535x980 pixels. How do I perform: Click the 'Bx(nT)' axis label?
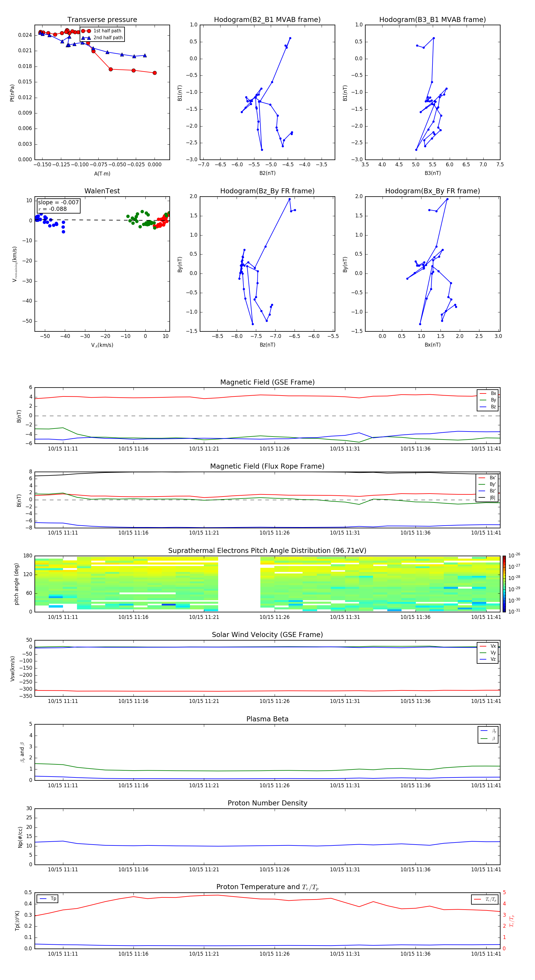pyautogui.click(x=432, y=345)
